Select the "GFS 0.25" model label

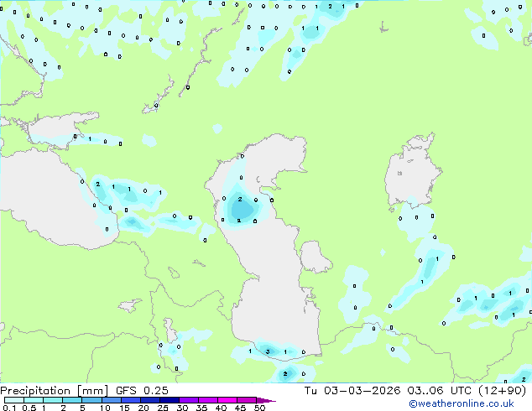[x=142, y=391]
